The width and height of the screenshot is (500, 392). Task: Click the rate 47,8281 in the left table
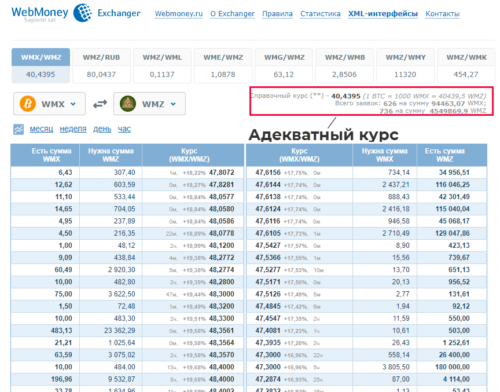point(221,185)
